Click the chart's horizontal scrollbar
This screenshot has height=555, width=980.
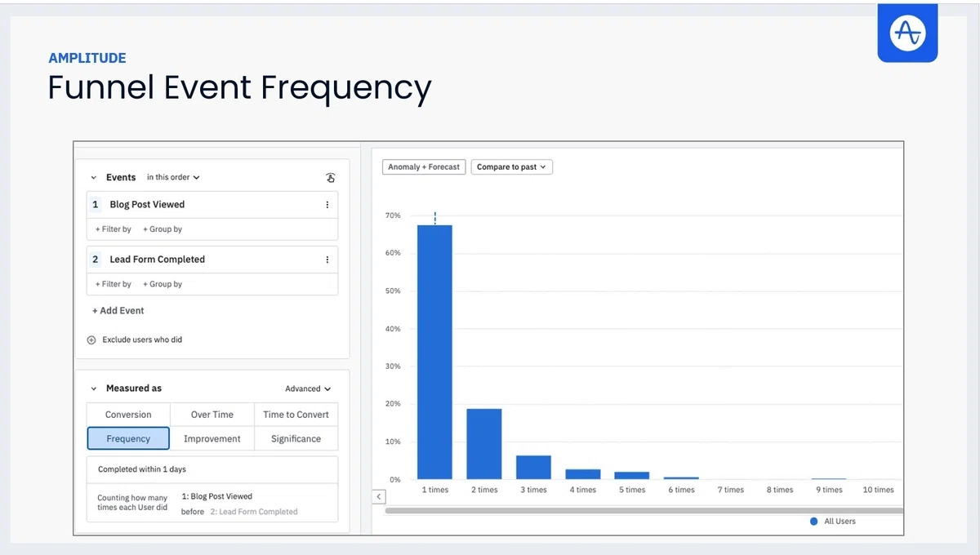[644, 511]
